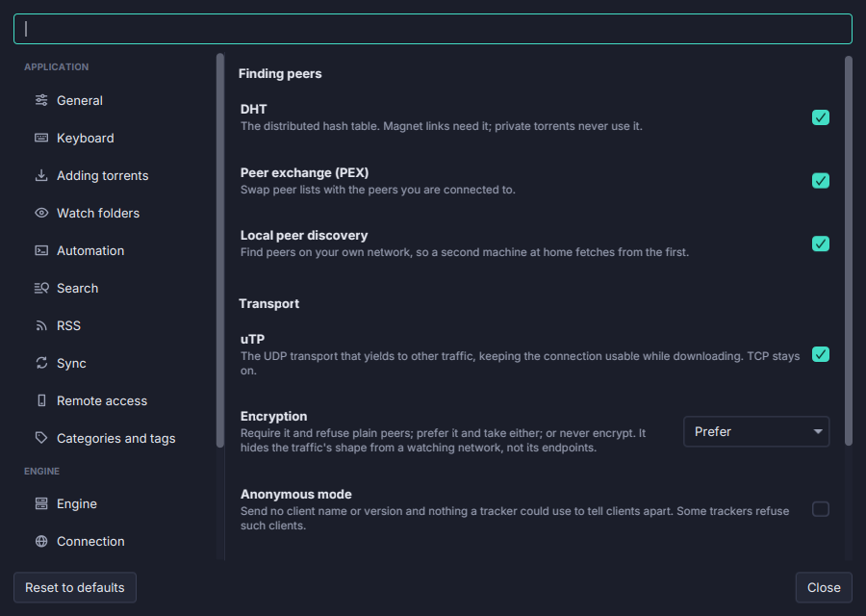
Task: Click the Engine server icon
Action: 41,503
